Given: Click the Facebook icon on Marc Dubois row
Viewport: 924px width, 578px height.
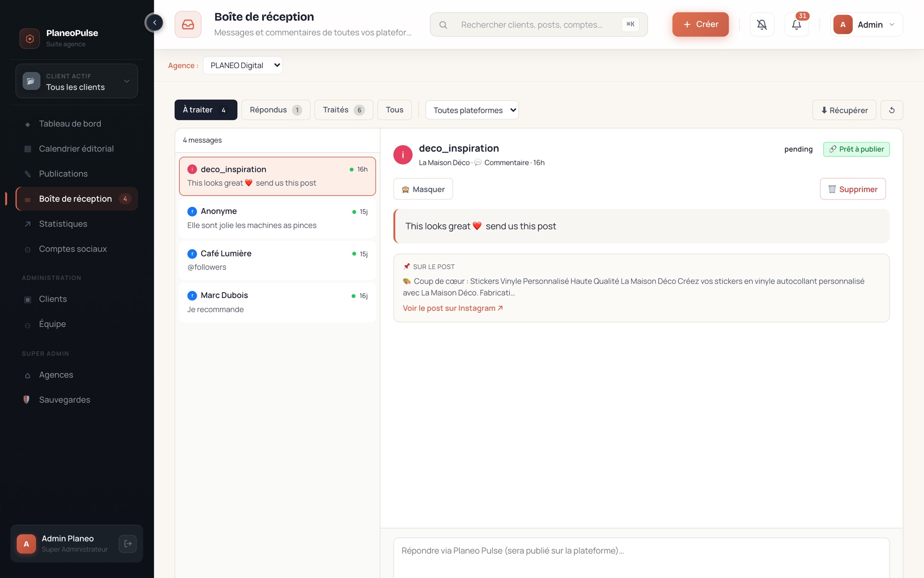Looking at the screenshot, I should point(192,296).
